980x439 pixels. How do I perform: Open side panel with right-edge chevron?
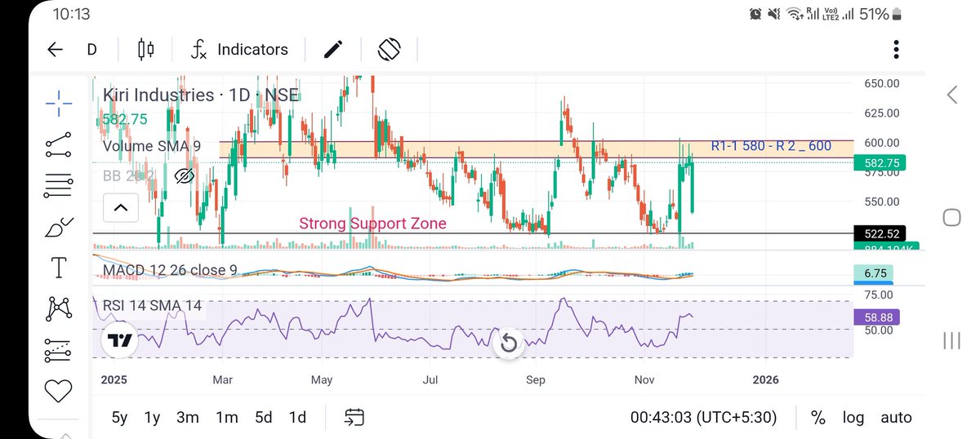click(952, 95)
